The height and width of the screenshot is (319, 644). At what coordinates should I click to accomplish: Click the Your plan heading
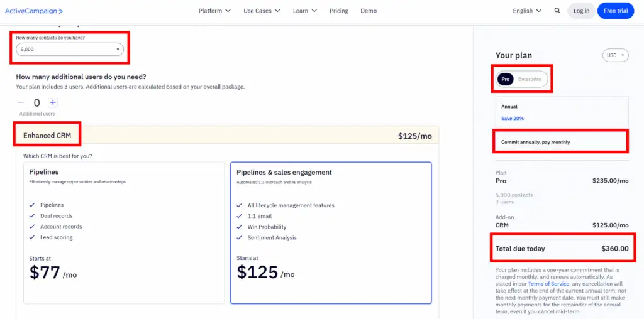(513, 56)
